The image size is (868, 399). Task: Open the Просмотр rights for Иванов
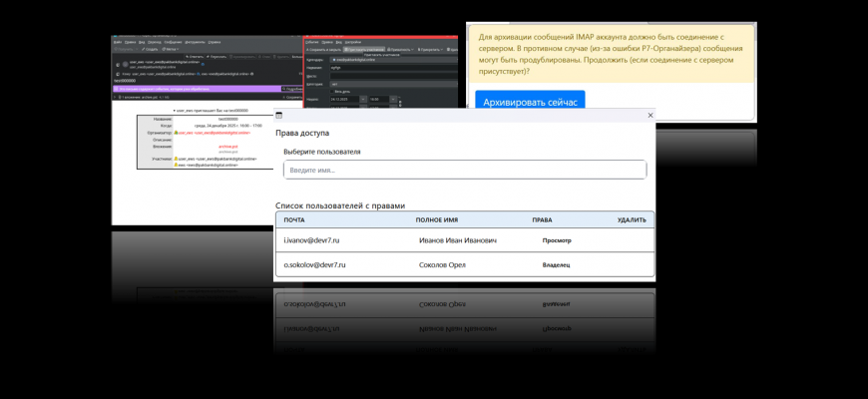pyautogui.click(x=557, y=240)
